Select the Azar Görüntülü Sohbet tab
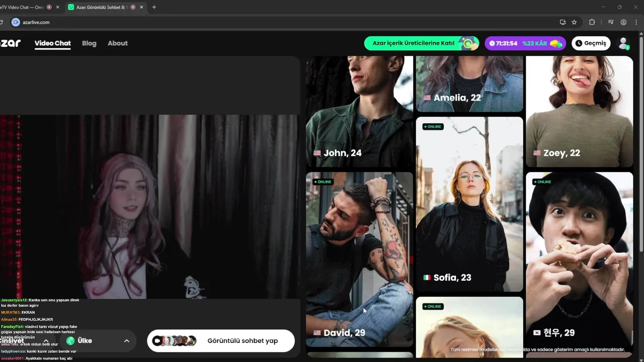This screenshot has width=644, height=362. [105, 7]
